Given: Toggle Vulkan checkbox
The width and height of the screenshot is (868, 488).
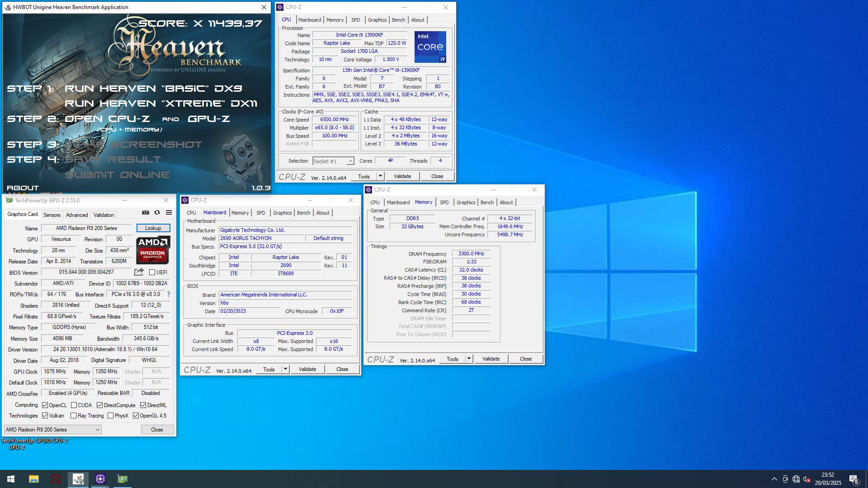Looking at the screenshot, I should coord(45,416).
